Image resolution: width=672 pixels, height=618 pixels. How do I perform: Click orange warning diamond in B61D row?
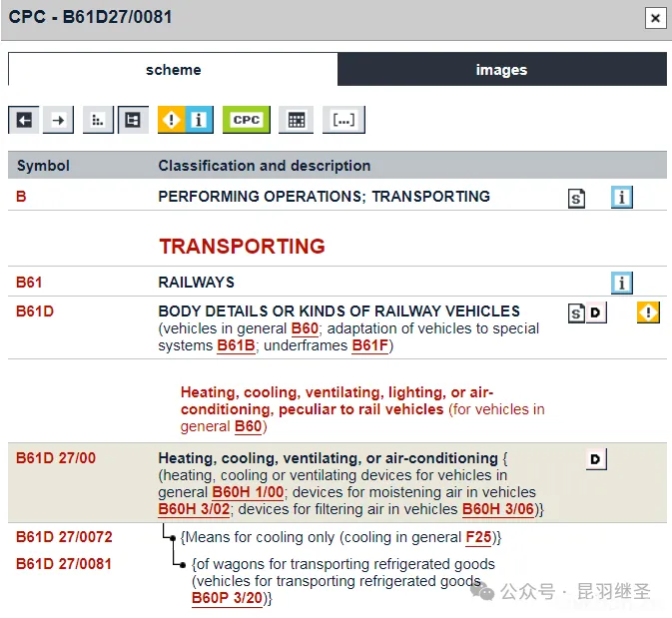coord(648,313)
